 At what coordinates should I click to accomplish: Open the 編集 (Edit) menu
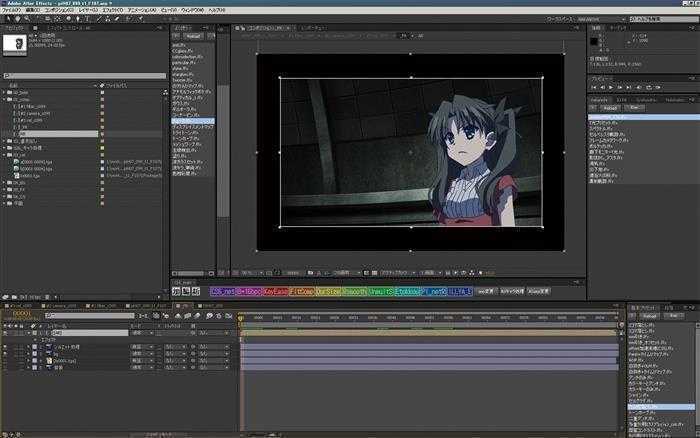[x=33, y=10]
